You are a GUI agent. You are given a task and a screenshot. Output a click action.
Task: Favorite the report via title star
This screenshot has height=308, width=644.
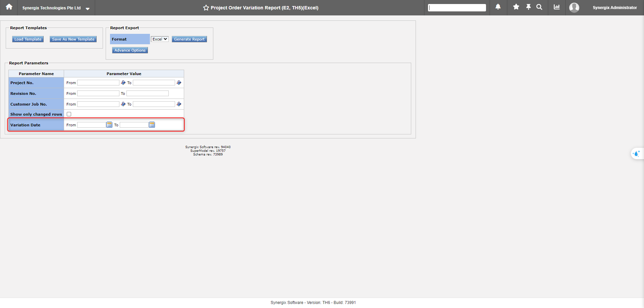(206, 8)
